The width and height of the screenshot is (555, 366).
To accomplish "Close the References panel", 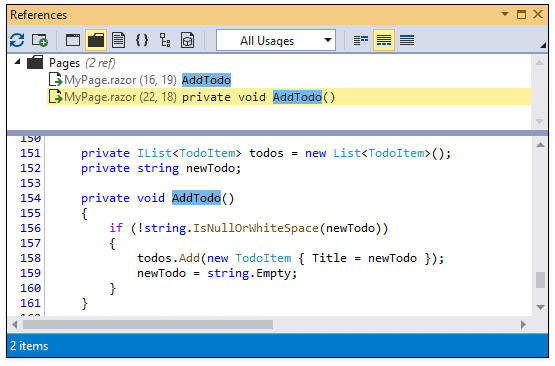I will coord(538,14).
